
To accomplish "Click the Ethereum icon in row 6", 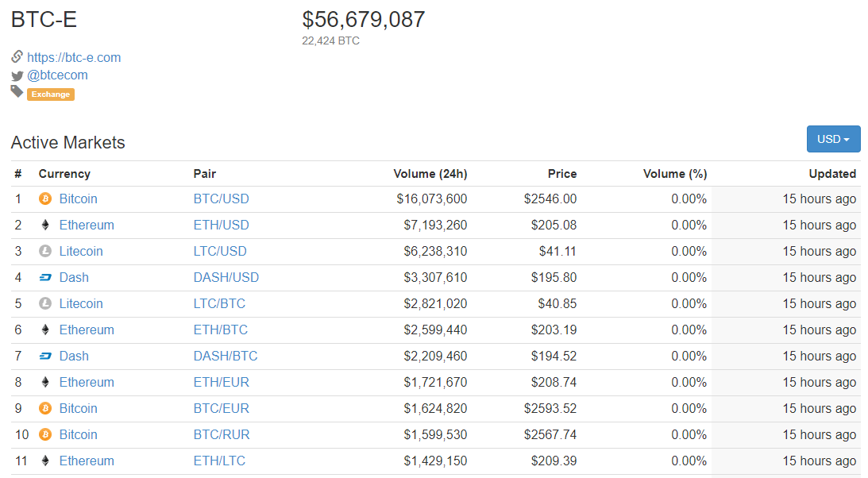I will 45,330.
